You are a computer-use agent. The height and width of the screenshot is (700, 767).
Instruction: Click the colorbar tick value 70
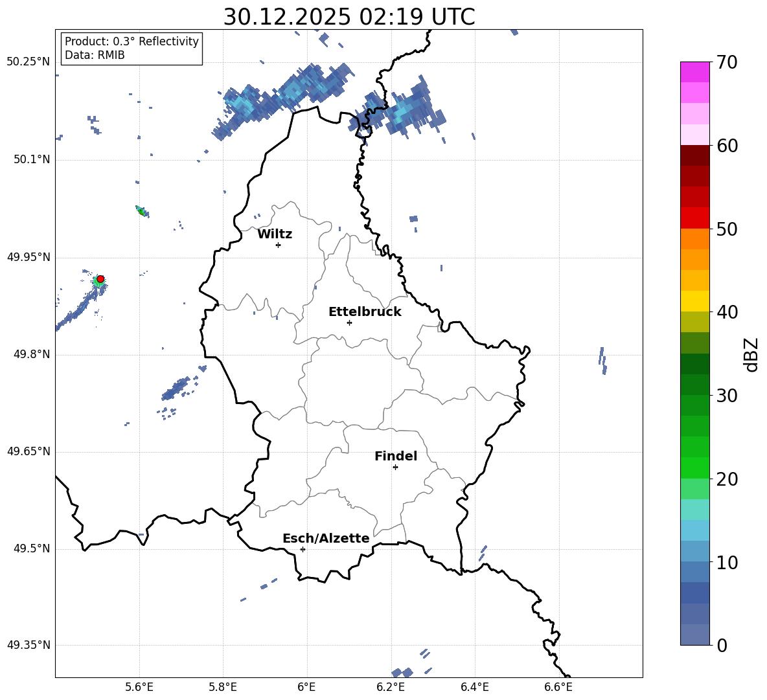[x=726, y=62]
